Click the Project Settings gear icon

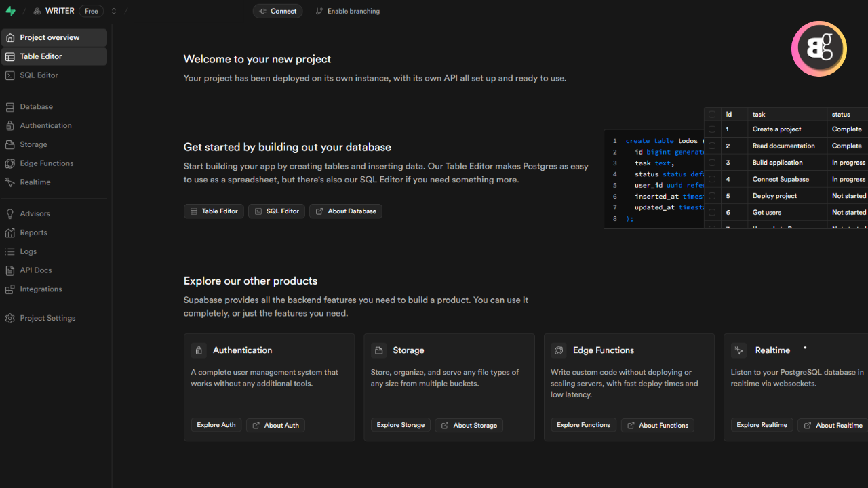[9, 319]
